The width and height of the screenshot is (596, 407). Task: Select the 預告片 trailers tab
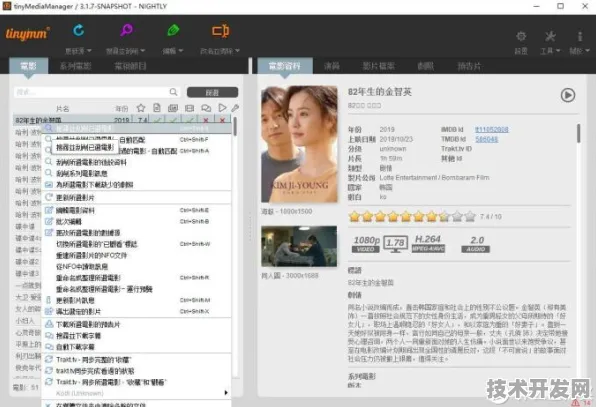tap(469, 66)
